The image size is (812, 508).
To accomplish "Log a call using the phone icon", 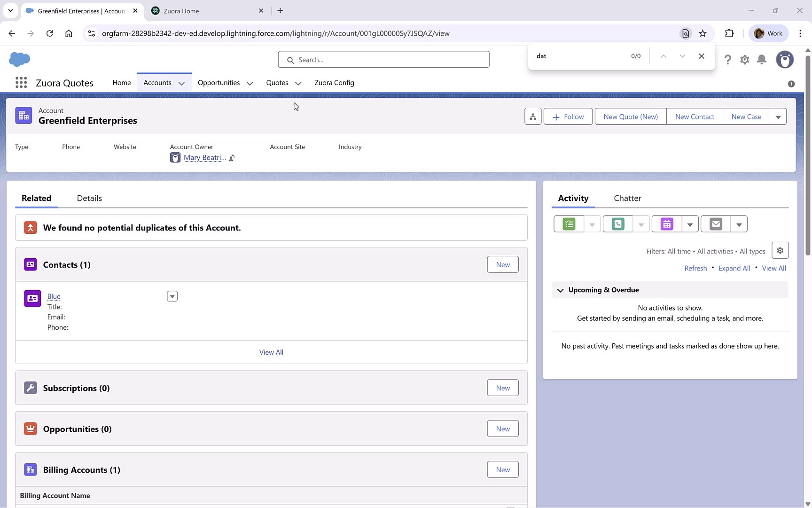I will 617,224.
